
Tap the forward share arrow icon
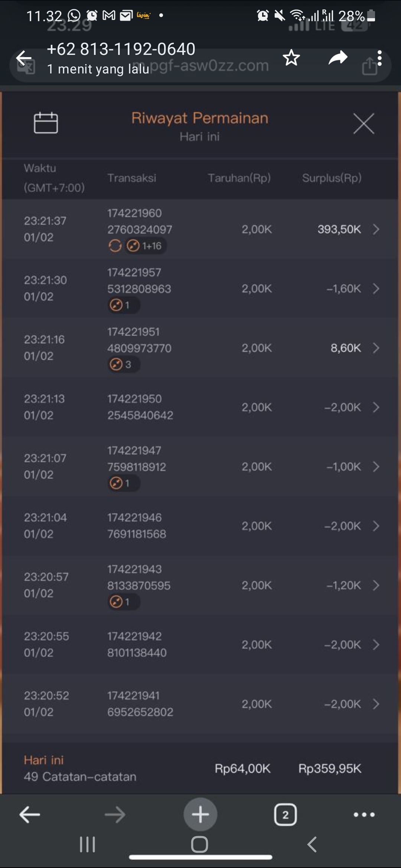tap(338, 58)
